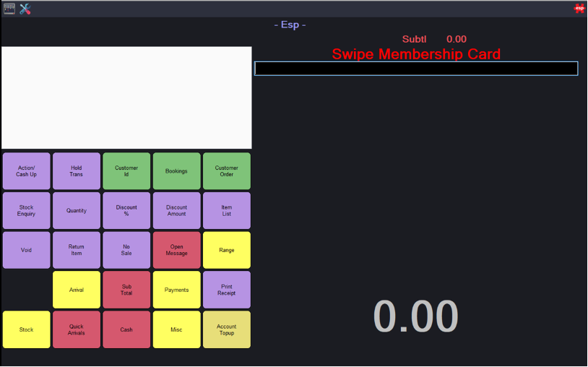
Task: Tap Print Receipt
Action: click(x=227, y=290)
